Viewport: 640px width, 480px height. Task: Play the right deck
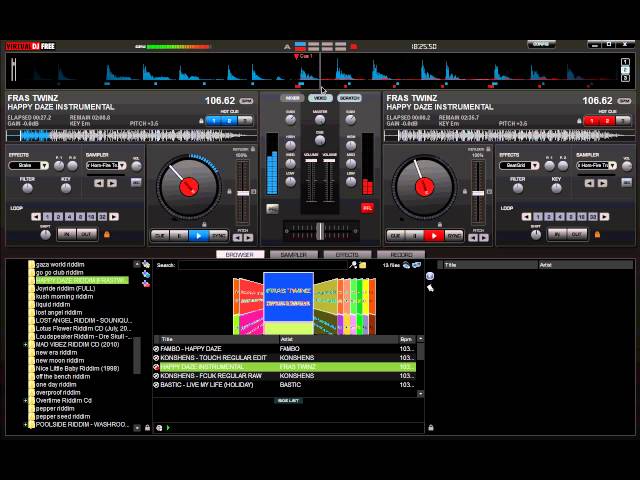pyautogui.click(x=434, y=236)
